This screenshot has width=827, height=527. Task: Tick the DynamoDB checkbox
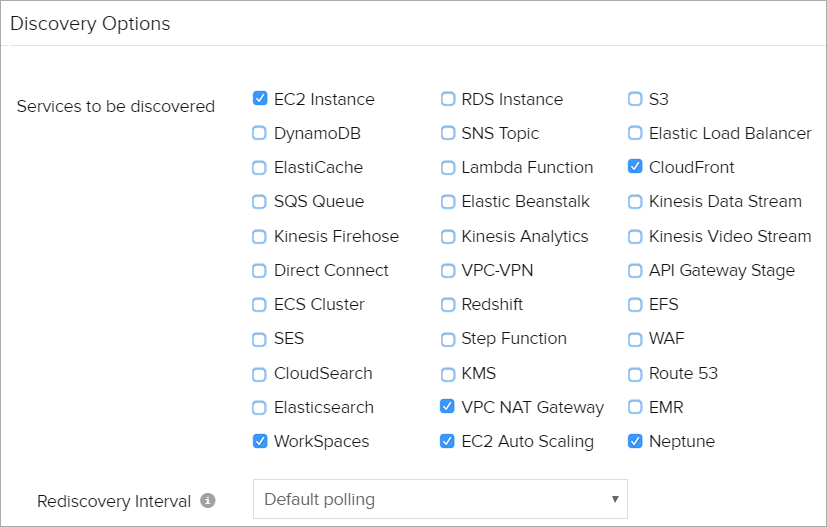260,133
